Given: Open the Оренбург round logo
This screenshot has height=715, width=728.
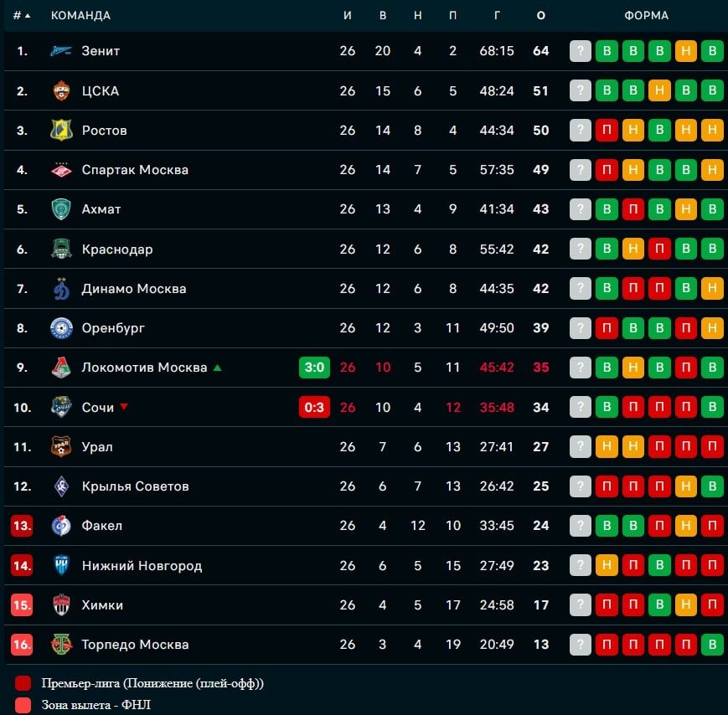Looking at the screenshot, I should (x=61, y=328).
